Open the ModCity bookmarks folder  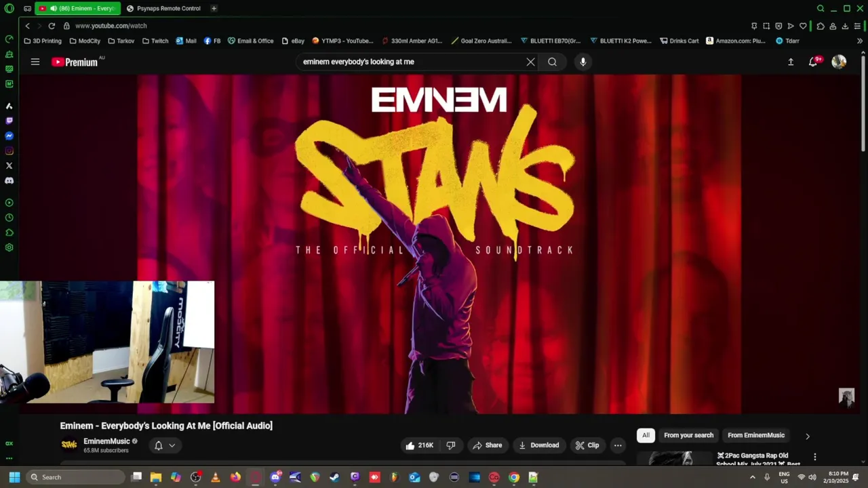[85, 41]
